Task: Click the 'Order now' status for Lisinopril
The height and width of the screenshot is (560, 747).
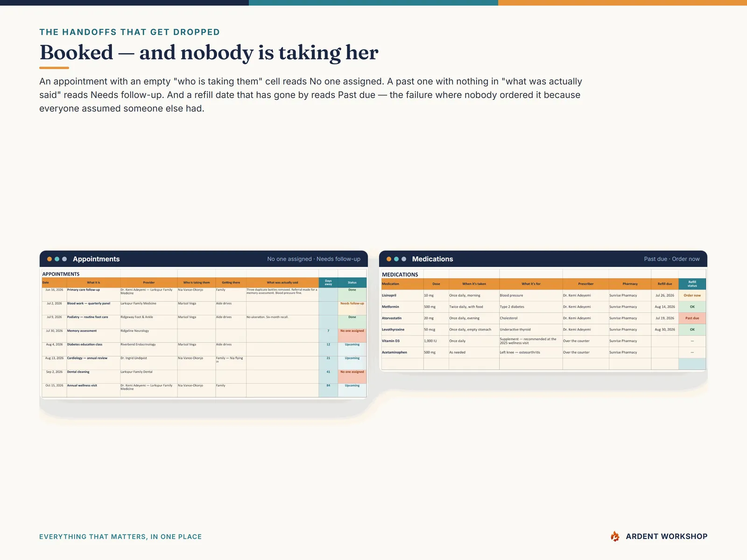Action: tap(692, 295)
